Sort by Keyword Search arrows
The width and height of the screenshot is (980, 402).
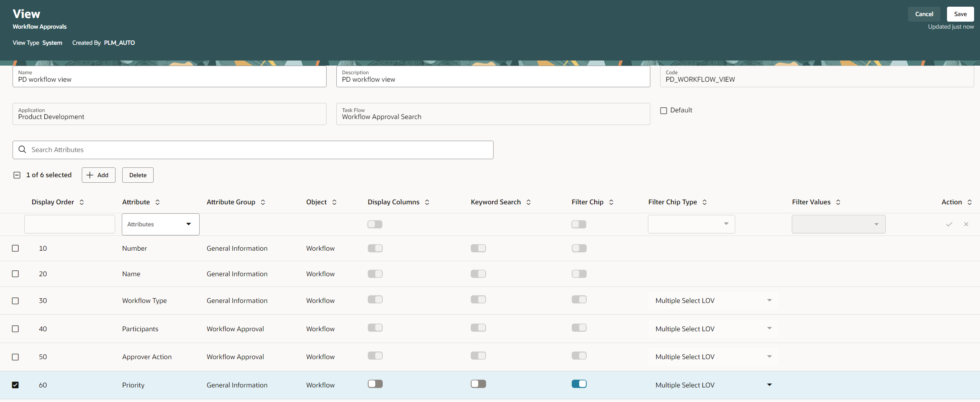[x=529, y=202]
